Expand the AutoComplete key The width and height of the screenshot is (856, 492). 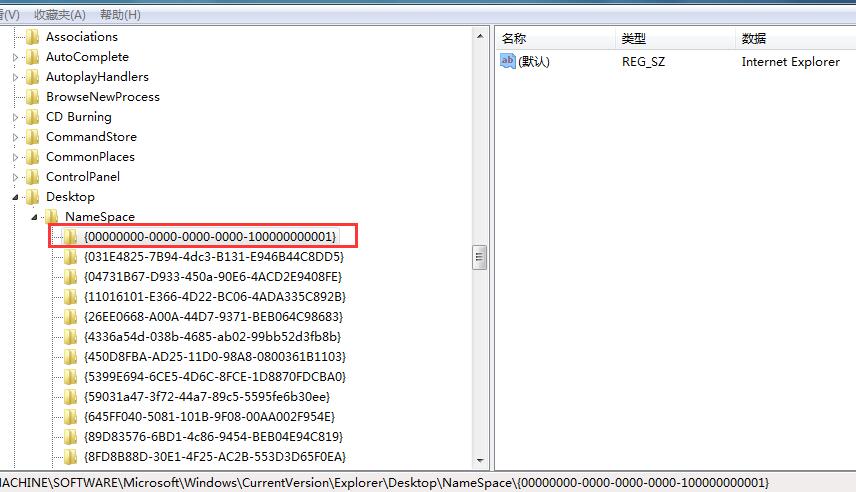pyautogui.click(x=15, y=57)
